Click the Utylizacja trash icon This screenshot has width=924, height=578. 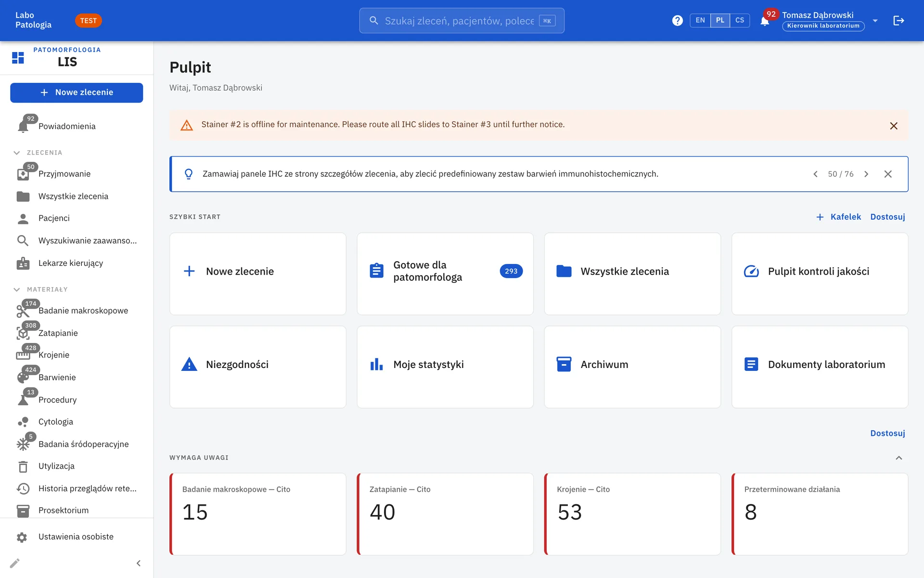point(23,466)
